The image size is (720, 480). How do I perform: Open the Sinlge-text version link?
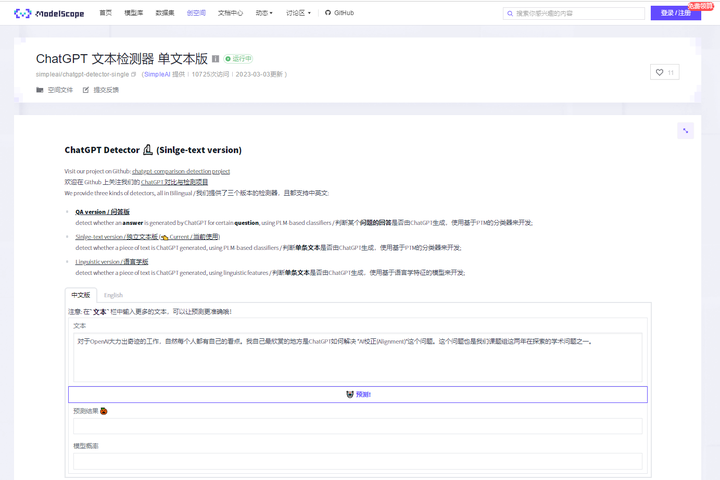pyautogui.click(x=148, y=237)
